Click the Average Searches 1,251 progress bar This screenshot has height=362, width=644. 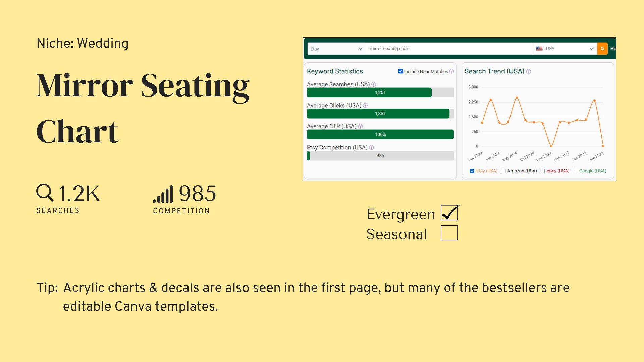(380, 93)
